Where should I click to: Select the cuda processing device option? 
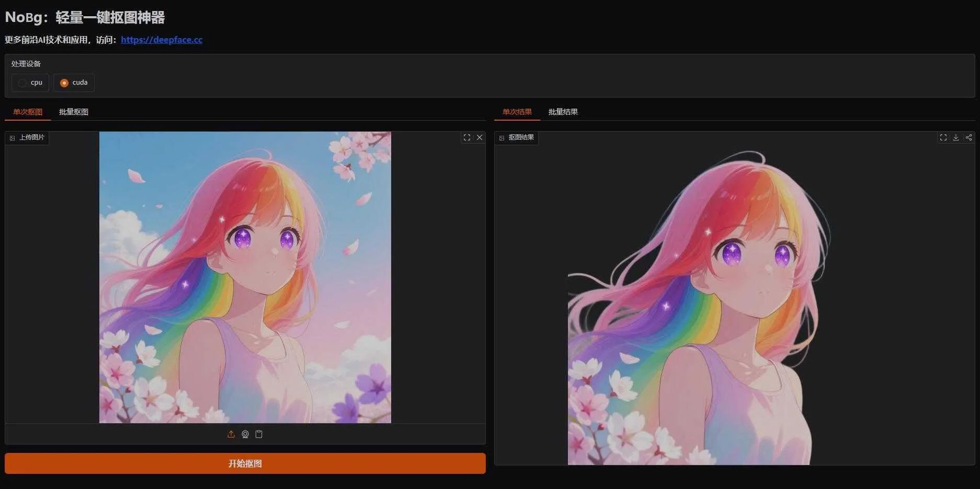coord(74,83)
